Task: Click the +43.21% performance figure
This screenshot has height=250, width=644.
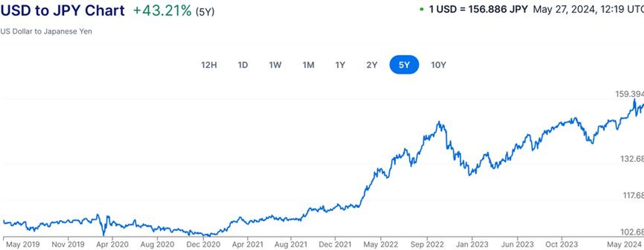Action: pos(162,10)
